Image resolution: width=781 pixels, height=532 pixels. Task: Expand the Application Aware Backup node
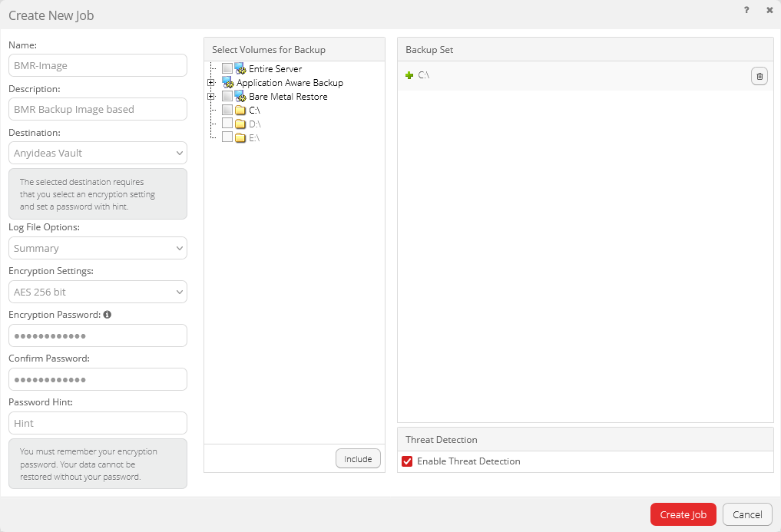point(211,83)
